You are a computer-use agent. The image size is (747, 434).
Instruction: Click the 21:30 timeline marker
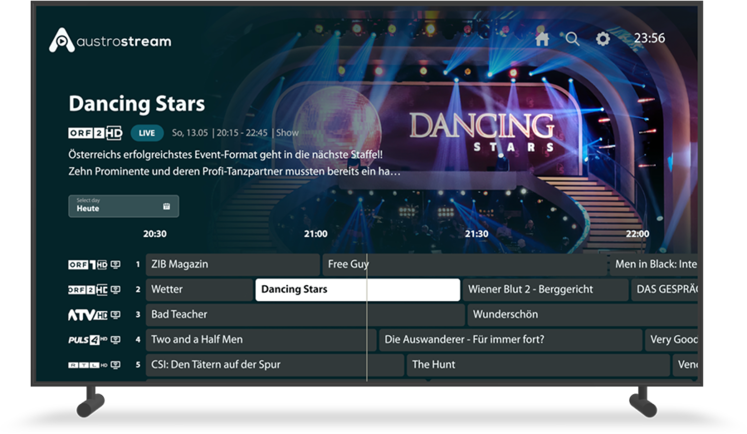click(x=476, y=234)
